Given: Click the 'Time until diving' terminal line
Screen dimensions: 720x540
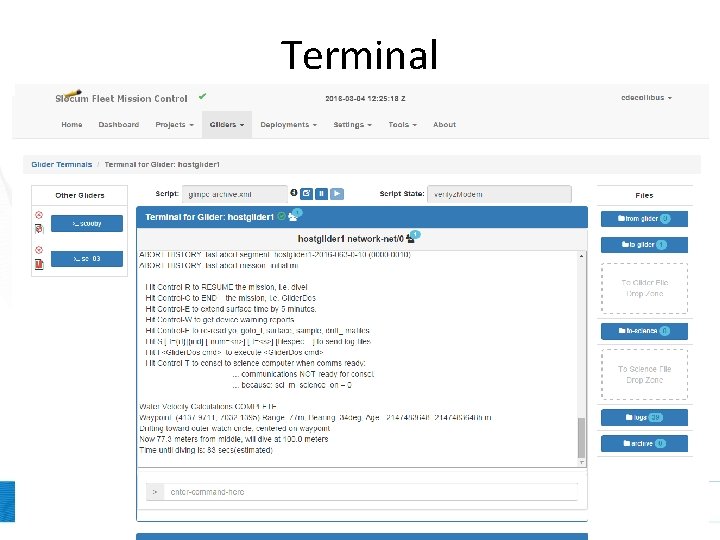Looking at the screenshot, I should (206, 450).
